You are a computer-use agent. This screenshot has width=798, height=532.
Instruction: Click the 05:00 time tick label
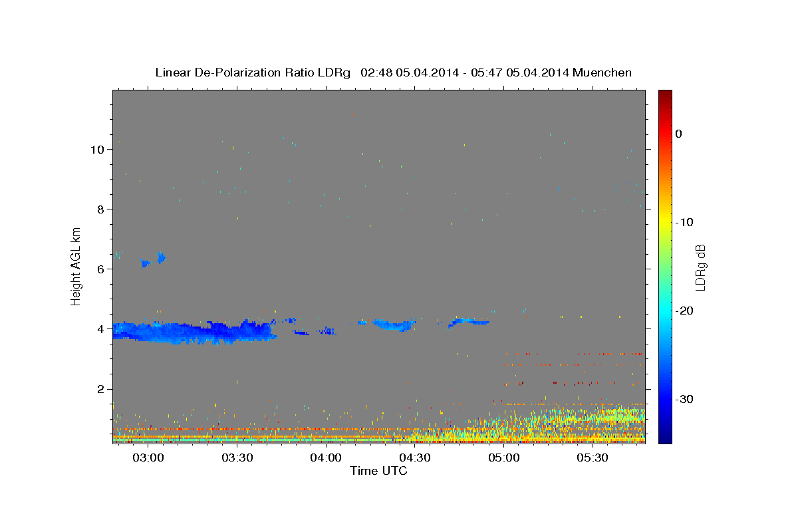pyautogui.click(x=504, y=458)
